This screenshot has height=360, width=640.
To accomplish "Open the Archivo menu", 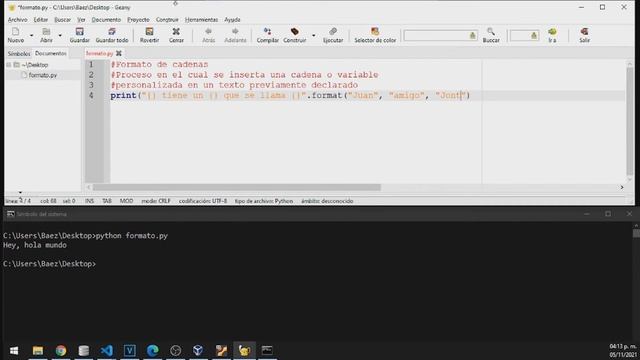I will coord(18,20).
